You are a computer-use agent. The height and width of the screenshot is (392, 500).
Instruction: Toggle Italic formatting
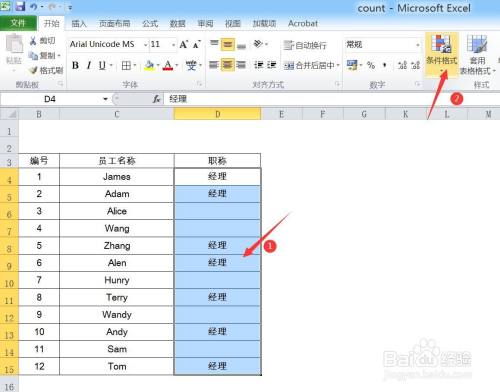(89, 65)
